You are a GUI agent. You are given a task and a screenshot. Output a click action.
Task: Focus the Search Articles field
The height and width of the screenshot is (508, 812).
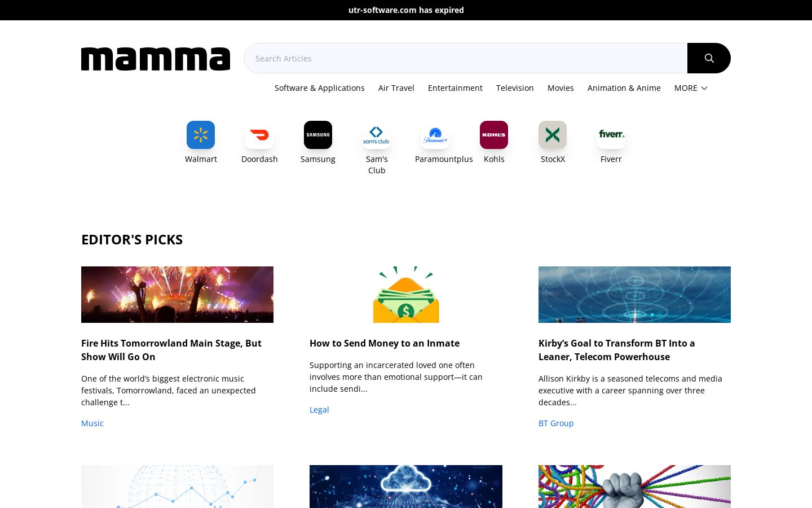pyautogui.click(x=466, y=58)
